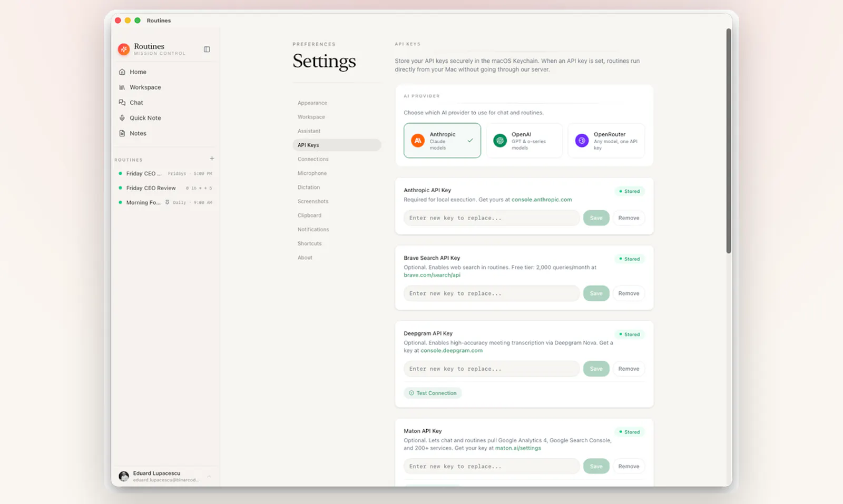
Task: Click Stored badge for Maton API Key
Action: coord(630,432)
